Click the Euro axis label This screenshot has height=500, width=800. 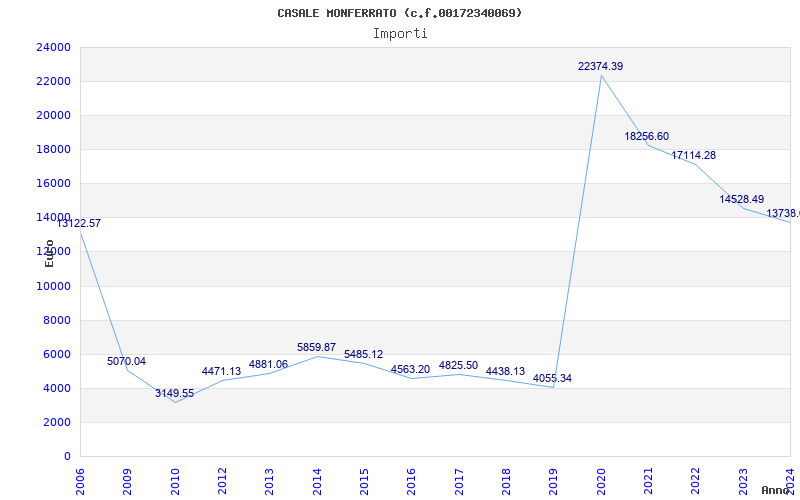[x=49, y=253]
